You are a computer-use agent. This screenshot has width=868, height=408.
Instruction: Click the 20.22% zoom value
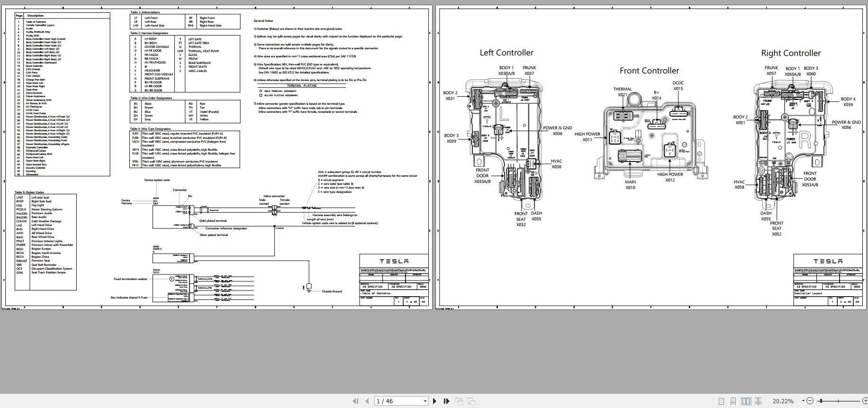coord(783,401)
